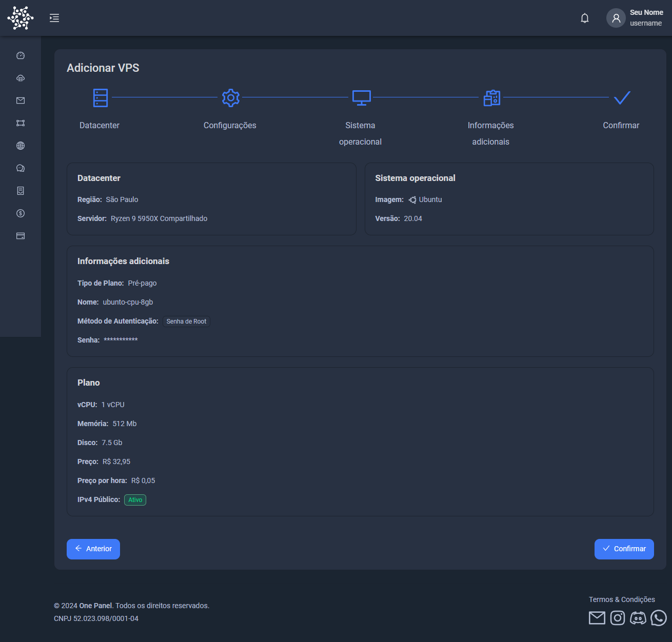
Task: Open the credit card sidebar icon
Action: (21, 236)
